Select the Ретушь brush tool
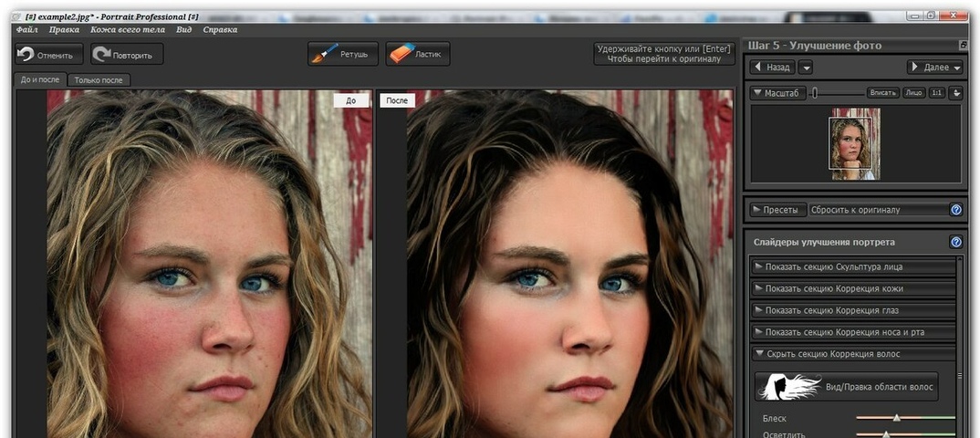 [342, 55]
